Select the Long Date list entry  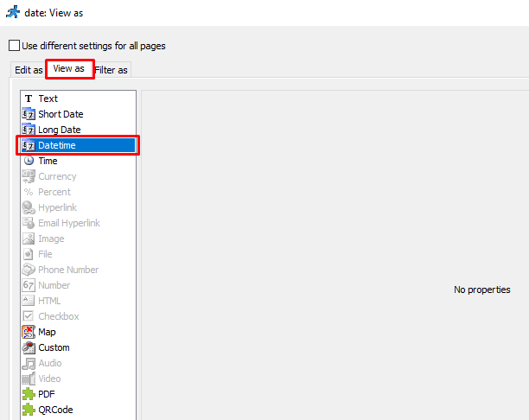click(59, 130)
